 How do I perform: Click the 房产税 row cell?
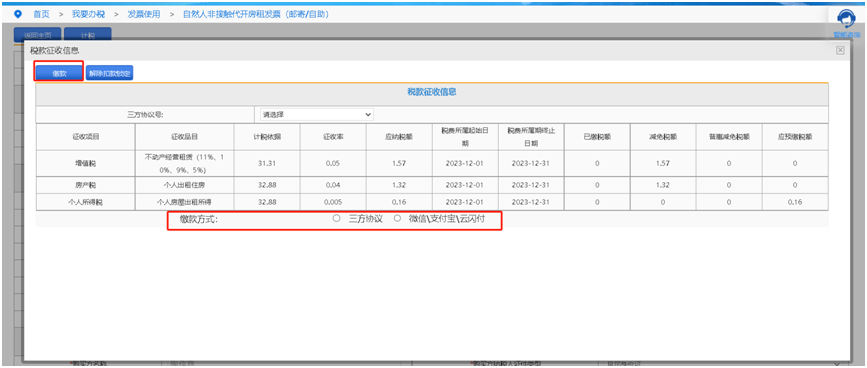(x=86, y=185)
